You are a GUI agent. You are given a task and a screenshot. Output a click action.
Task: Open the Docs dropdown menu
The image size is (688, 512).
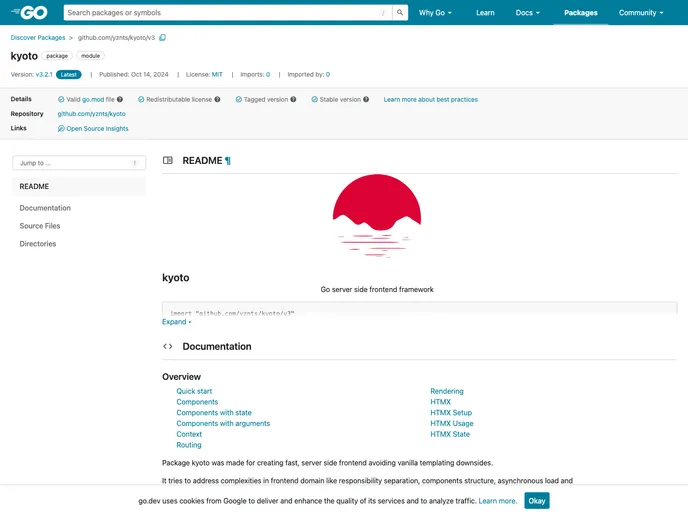527,13
